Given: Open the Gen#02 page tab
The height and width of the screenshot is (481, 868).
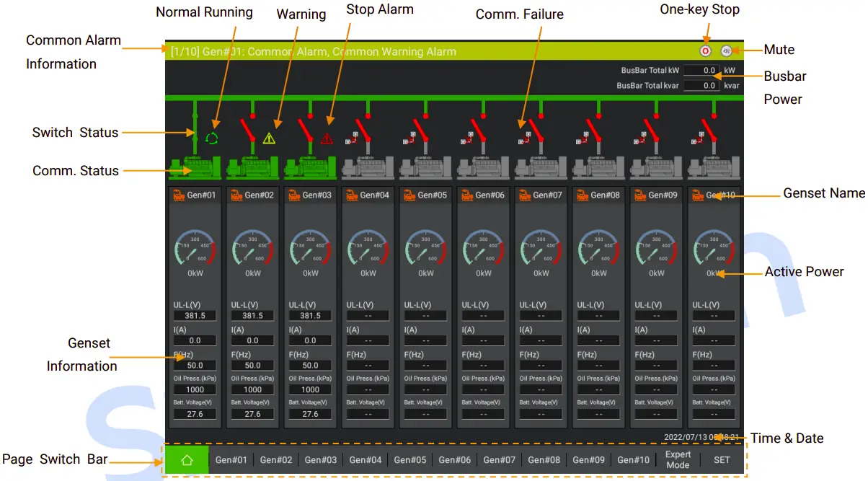Looking at the screenshot, I should point(275,460).
